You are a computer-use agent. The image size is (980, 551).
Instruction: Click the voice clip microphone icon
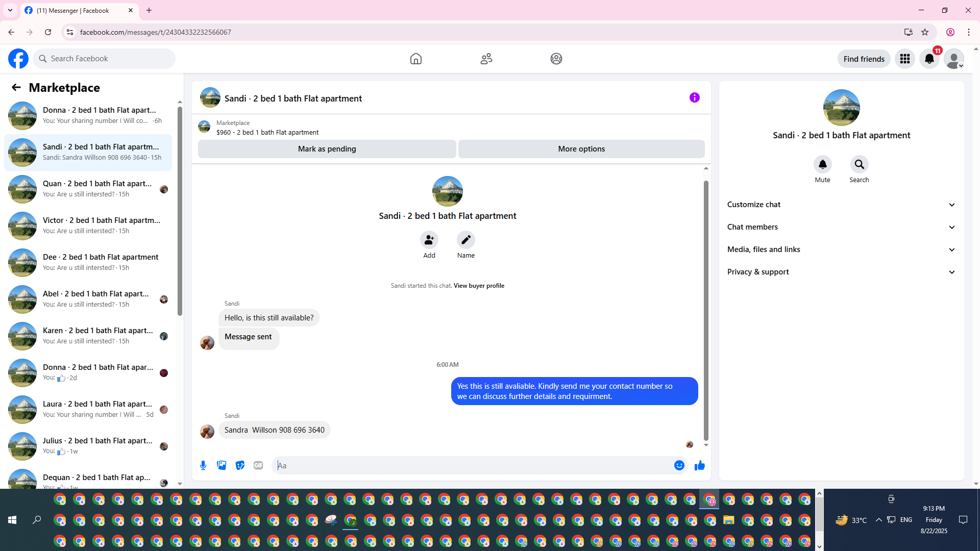203,465
